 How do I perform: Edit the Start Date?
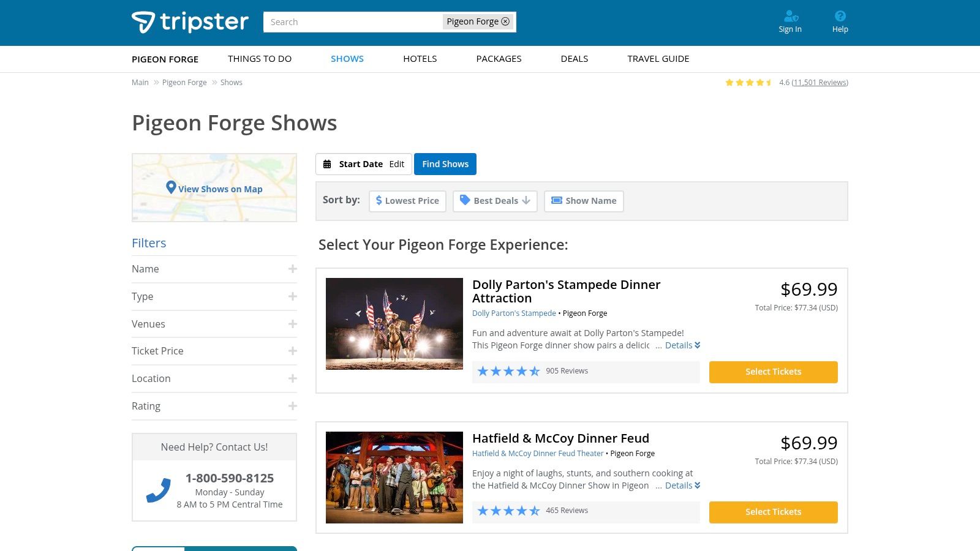(397, 164)
